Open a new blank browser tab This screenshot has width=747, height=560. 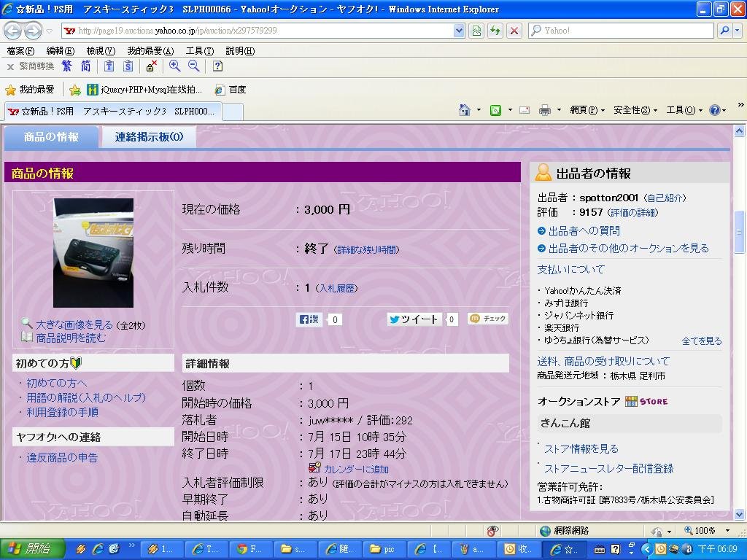click(233, 112)
